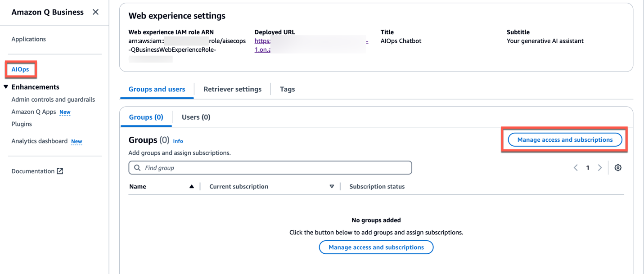Switch to the Users (0) tab
The height and width of the screenshot is (274, 644).
195,117
